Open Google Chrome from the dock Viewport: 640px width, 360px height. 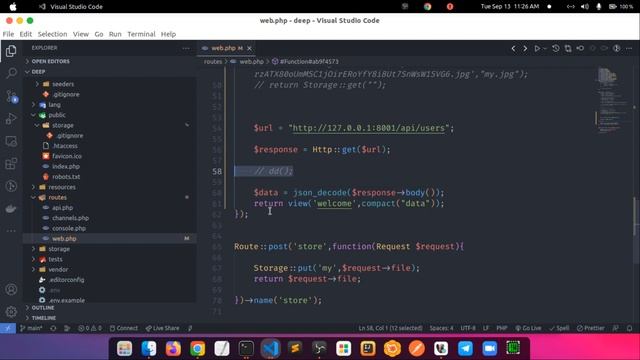[198, 348]
